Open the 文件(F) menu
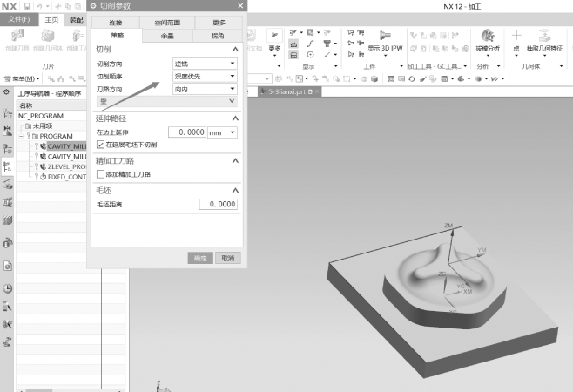This screenshot has height=392, width=573. [19, 17]
